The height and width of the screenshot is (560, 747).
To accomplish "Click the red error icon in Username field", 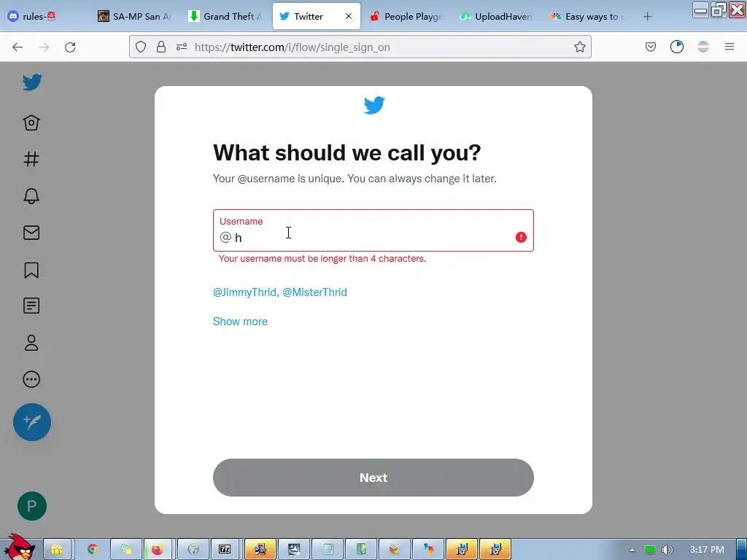I will pyautogui.click(x=521, y=237).
